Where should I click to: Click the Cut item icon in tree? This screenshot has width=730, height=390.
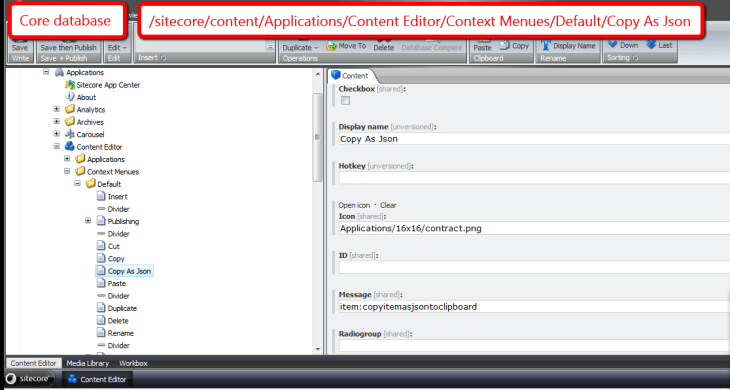[101, 246]
